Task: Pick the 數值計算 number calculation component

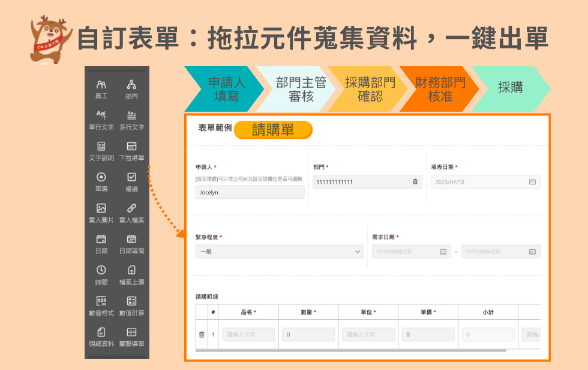Action: [x=131, y=306]
